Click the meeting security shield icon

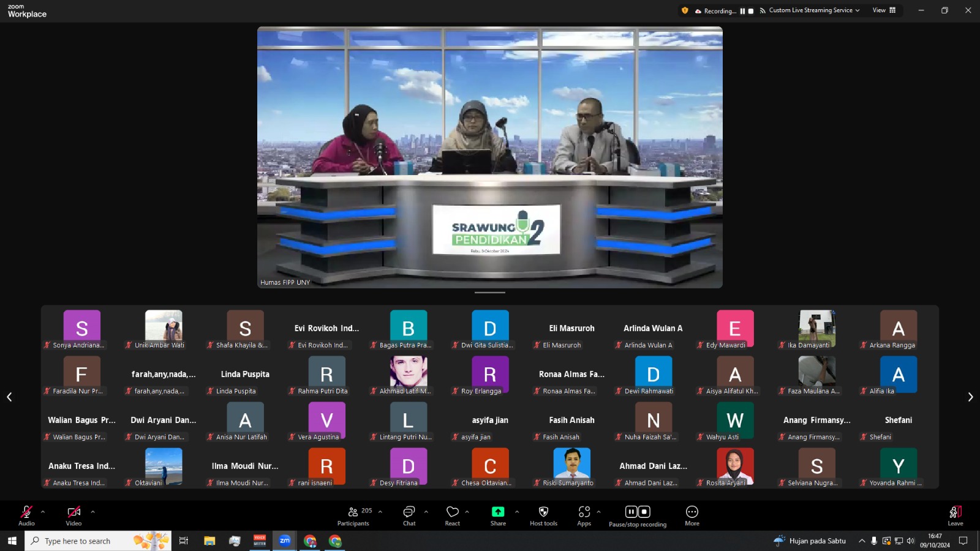pyautogui.click(x=685, y=10)
